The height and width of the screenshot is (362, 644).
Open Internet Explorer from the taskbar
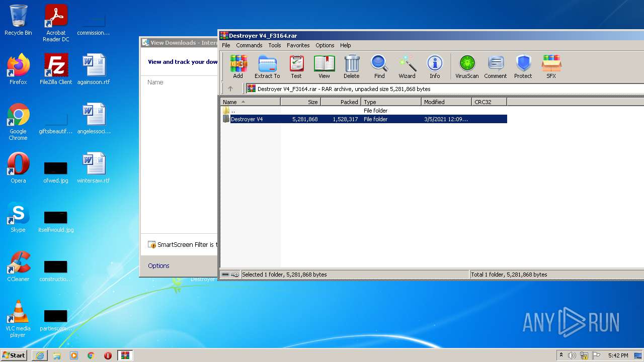tap(40, 355)
